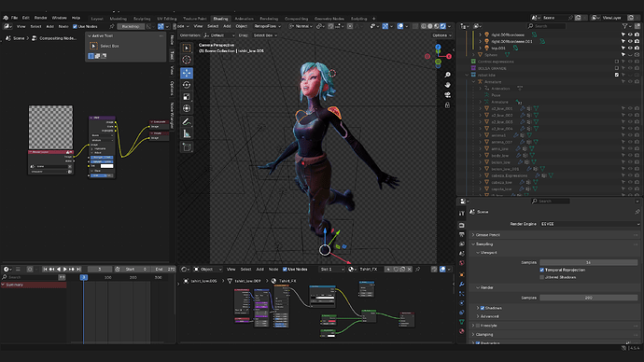Open the viewport Options dropdown
644x362 pixels.
tap(441, 35)
